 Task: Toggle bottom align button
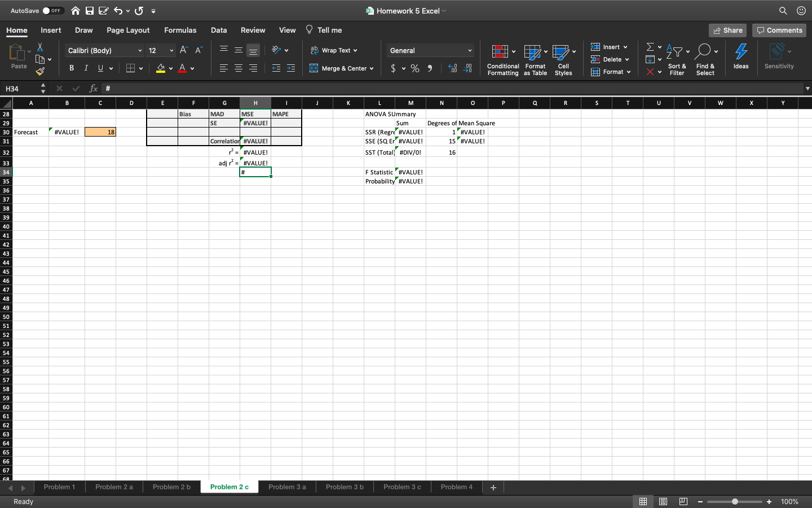click(253, 50)
